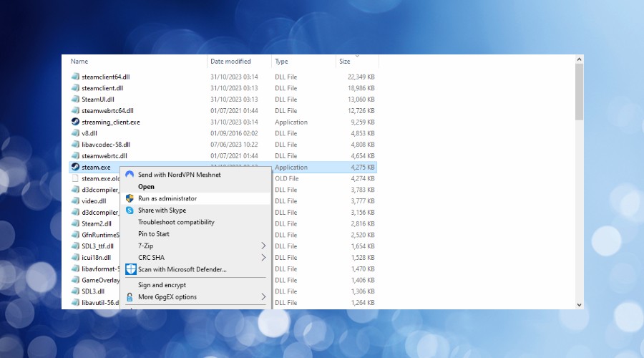Select the libavcodec-58.dll file name
This screenshot has height=358, width=644.
(106, 145)
